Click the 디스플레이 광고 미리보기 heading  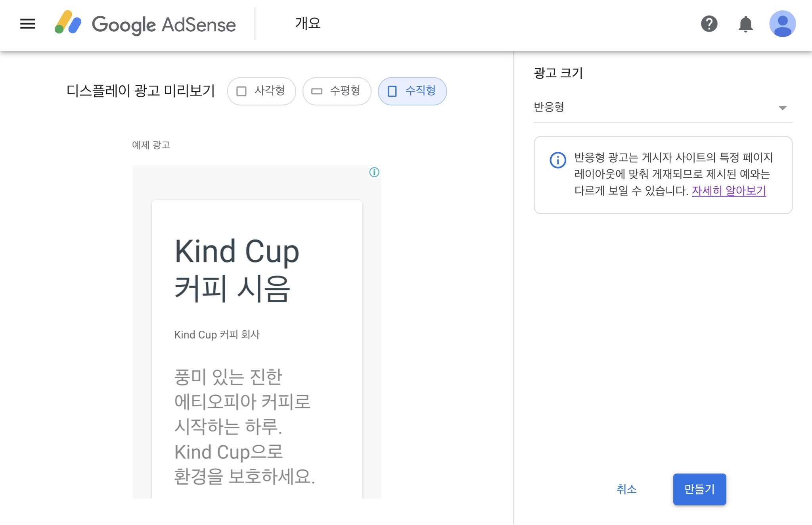pyautogui.click(x=140, y=91)
